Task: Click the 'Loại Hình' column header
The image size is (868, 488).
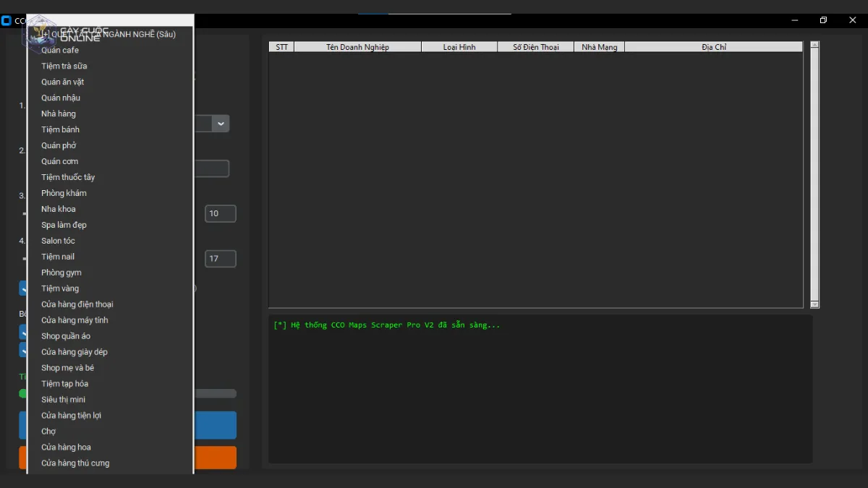Action: 459,47
